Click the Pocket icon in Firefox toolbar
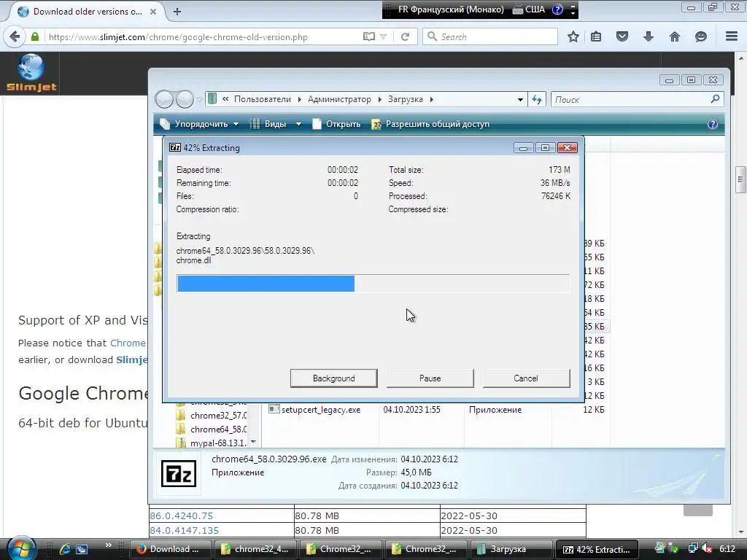 pos(622,36)
